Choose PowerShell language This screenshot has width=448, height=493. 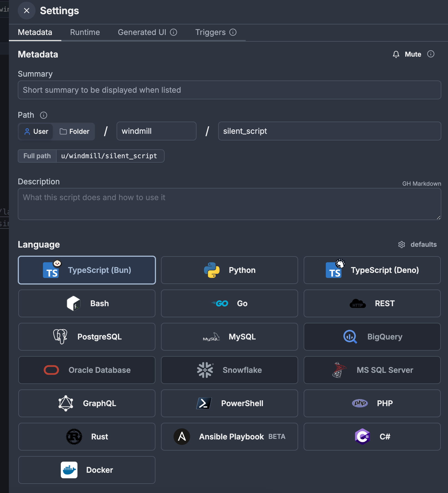[229, 403]
